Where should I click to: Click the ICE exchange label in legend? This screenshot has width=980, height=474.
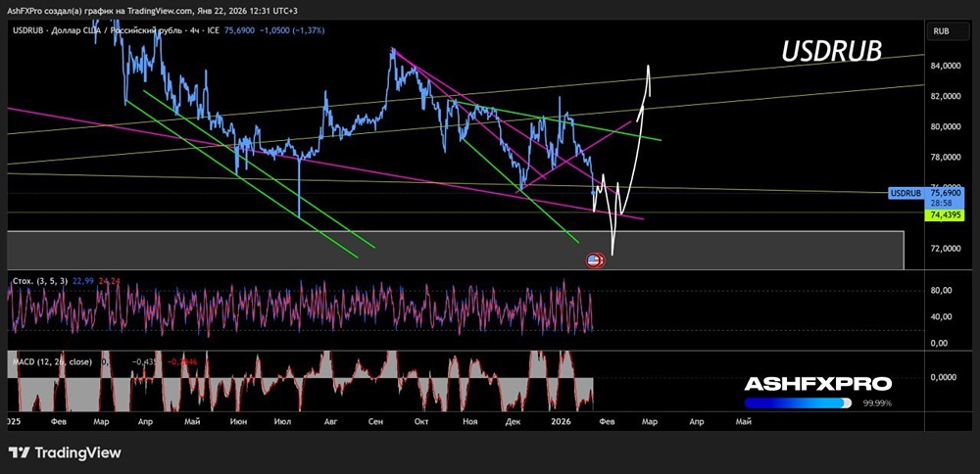213,30
